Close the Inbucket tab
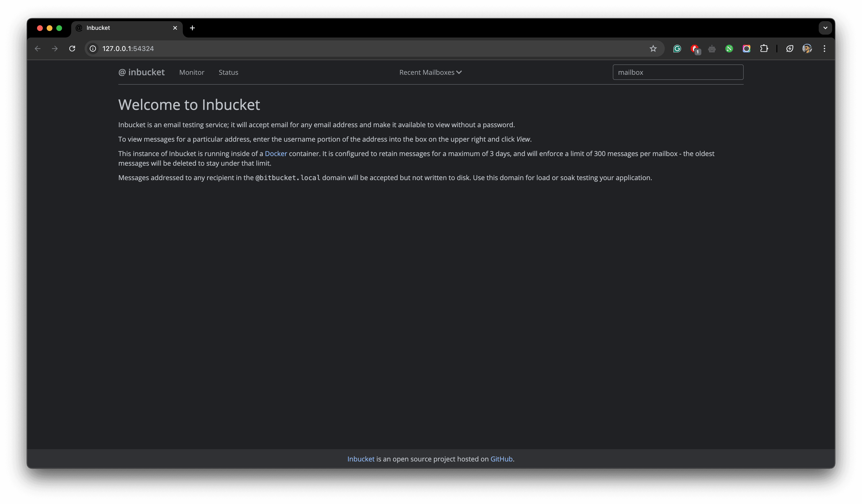The width and height of the screenshot is (862, 504). (x=175, y=28)
